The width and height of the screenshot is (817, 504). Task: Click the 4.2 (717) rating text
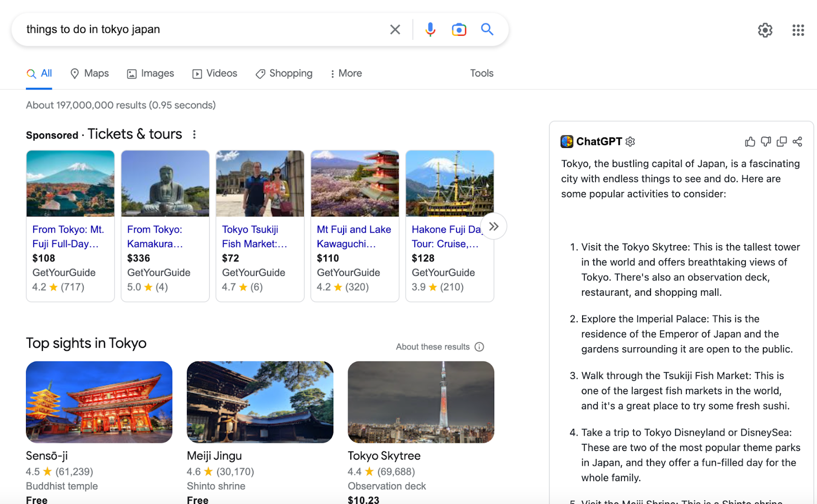pyautogui.click(x=58, y=287)
